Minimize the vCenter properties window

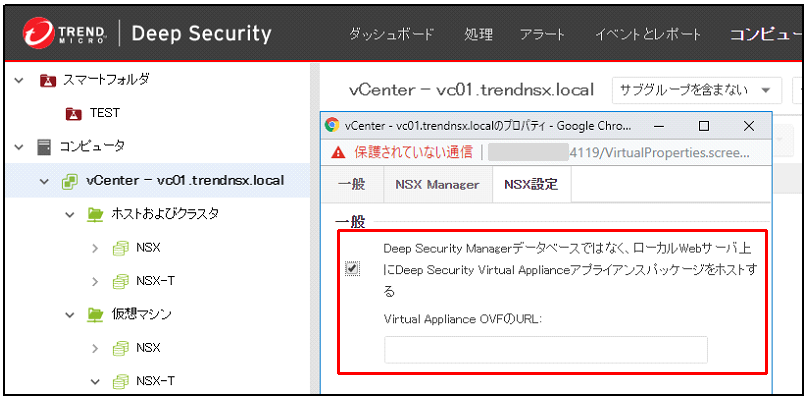tap(658, 126)
